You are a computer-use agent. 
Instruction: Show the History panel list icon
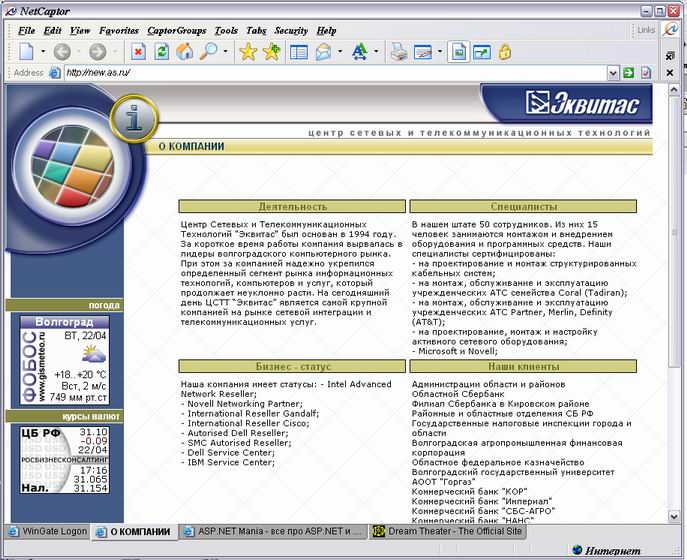pos(299,52)
